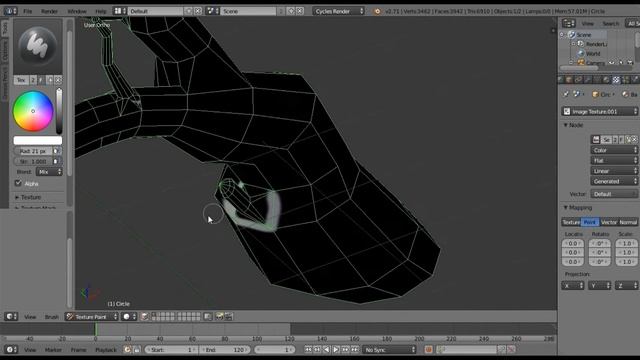Switch to the Tools tab in toolshelf
The width and height of the screenshot is (640, 360).
click(x=5, y=29)
